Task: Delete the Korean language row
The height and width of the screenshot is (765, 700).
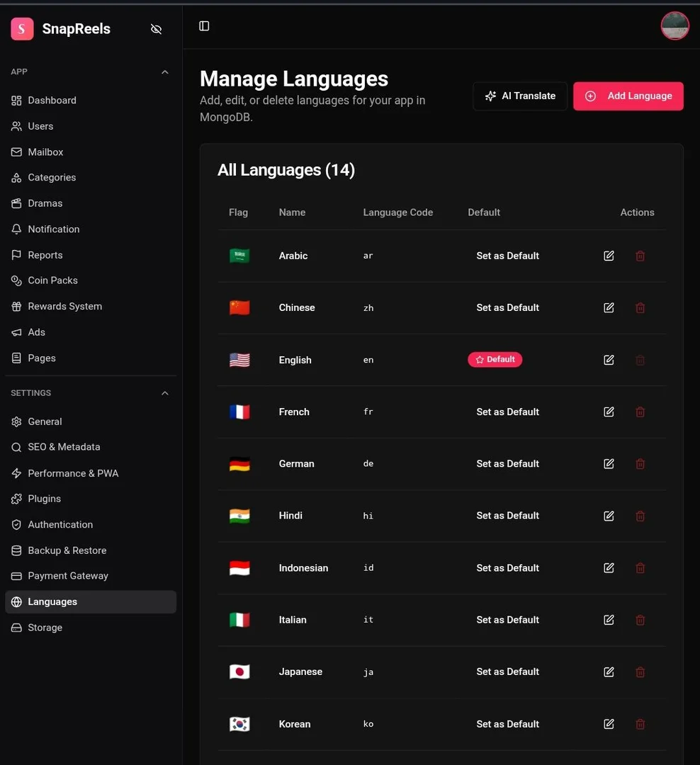Action: pos(640,724)
